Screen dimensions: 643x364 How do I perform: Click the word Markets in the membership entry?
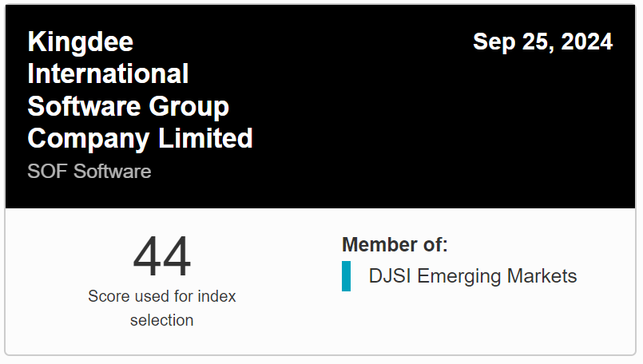542,277
